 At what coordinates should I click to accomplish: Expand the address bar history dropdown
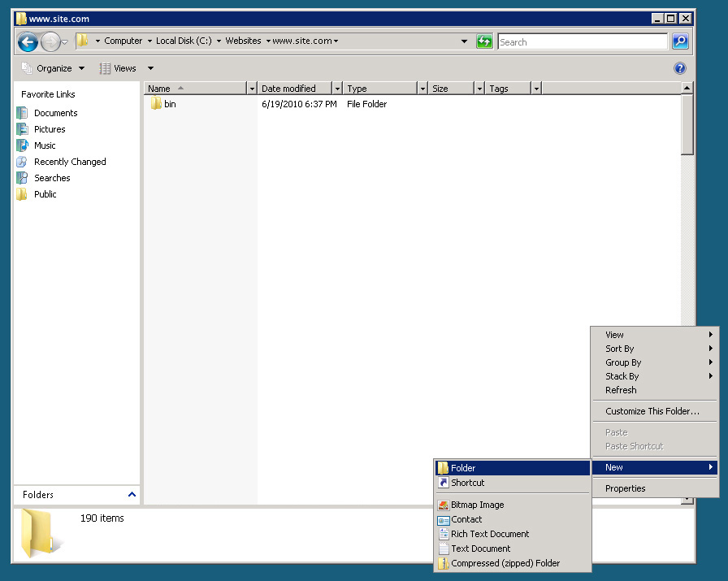pyautogui.click(x=464, y=41)
